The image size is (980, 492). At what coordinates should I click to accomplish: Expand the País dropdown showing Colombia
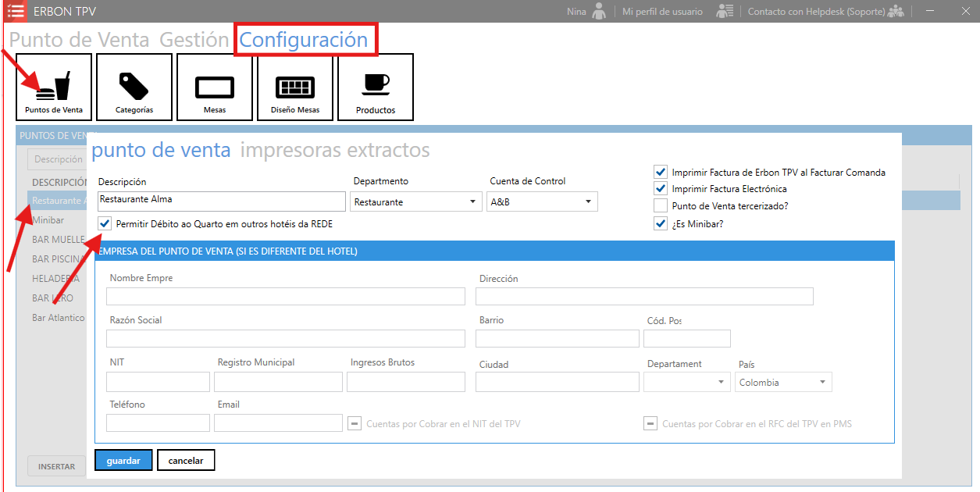coord(783,382)
